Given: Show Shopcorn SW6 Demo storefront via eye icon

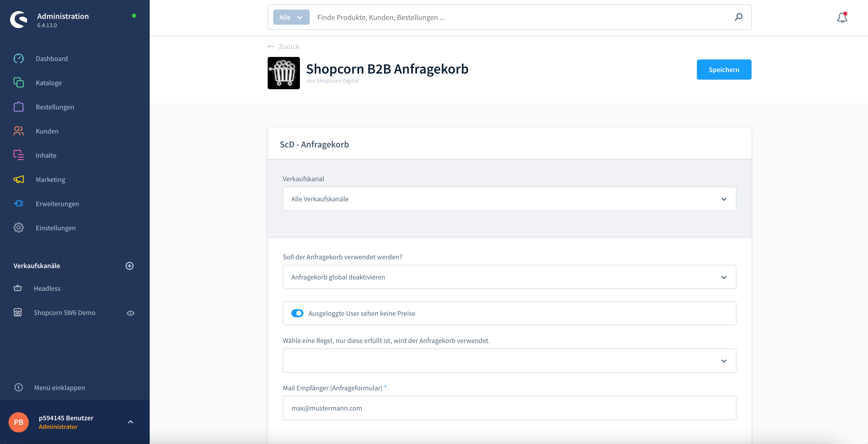Looking at the screenshot, I should point(130,313).
